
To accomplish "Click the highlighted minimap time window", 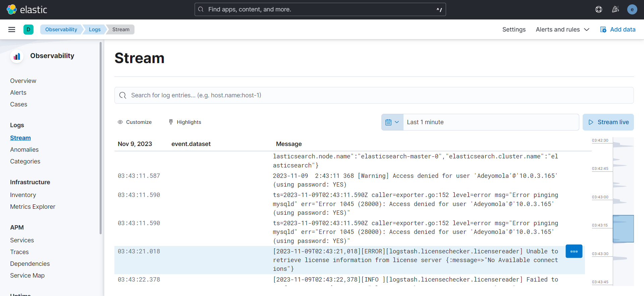I will pyautogui.click(x=623, y=229).
